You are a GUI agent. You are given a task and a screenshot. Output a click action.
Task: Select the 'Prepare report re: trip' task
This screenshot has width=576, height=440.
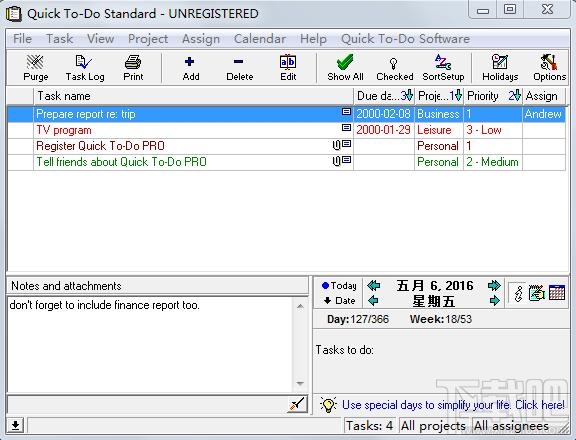tap(86, 114)
